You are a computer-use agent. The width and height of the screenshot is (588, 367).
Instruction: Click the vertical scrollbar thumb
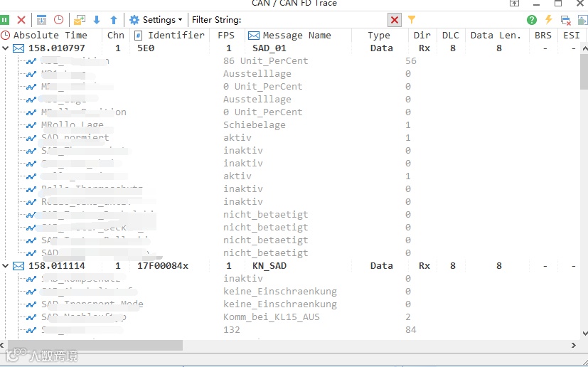(x=584, y=71)
